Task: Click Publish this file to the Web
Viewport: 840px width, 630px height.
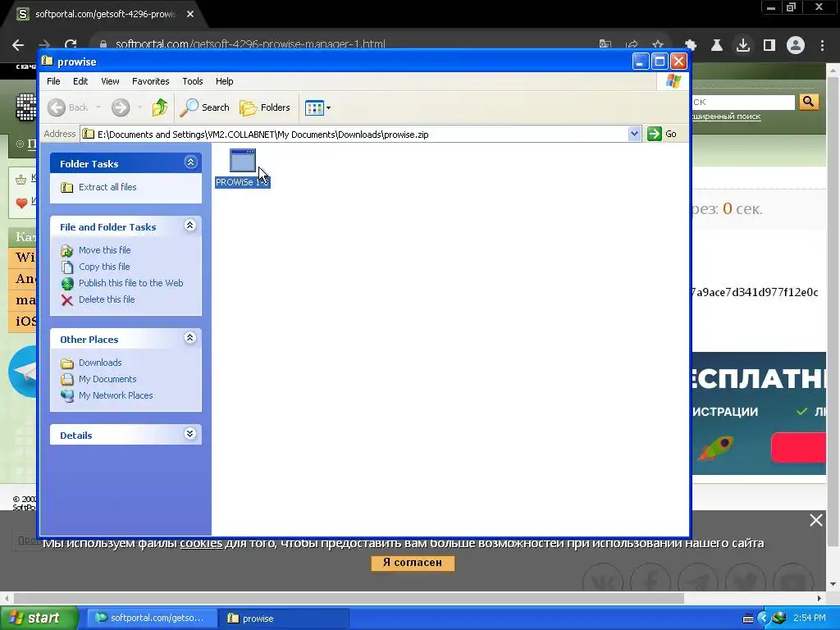Action: point(130,283)
